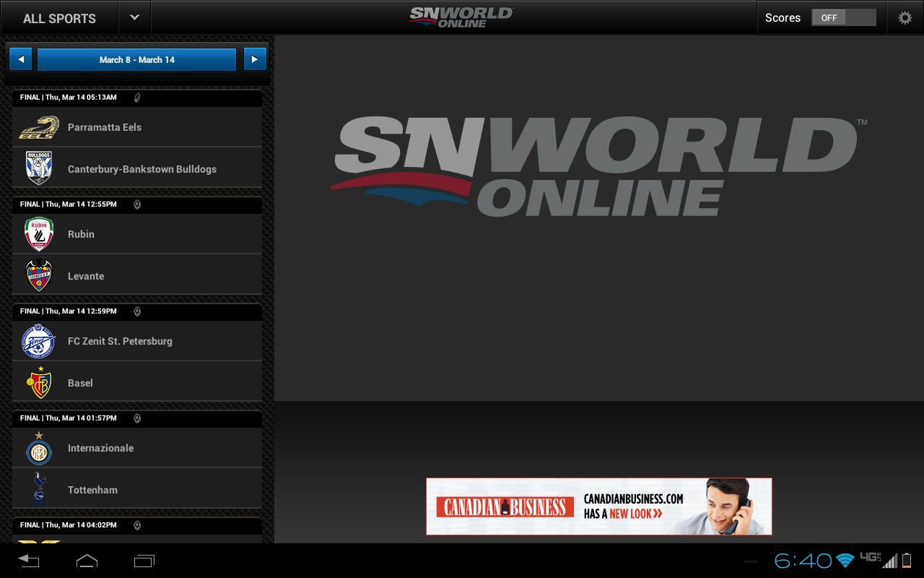Click the FC Zenit St. Petersburg crest
This screenshot has width=924, height=578.
click(38, 341)
